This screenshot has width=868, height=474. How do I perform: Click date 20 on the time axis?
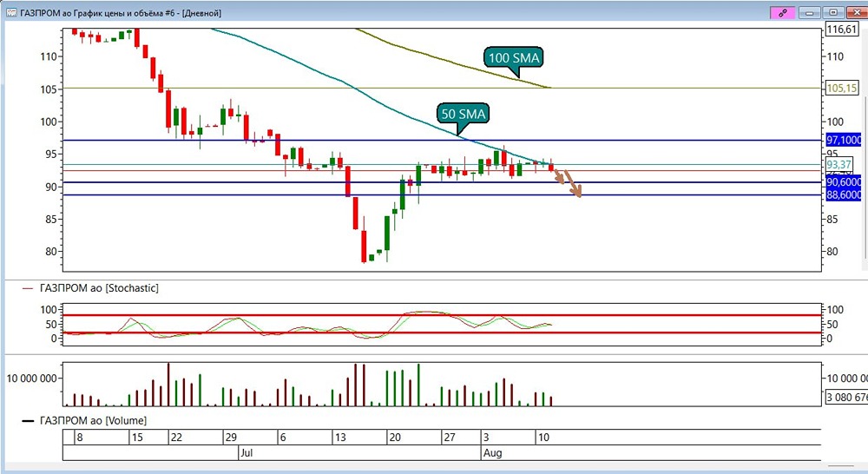395,438
